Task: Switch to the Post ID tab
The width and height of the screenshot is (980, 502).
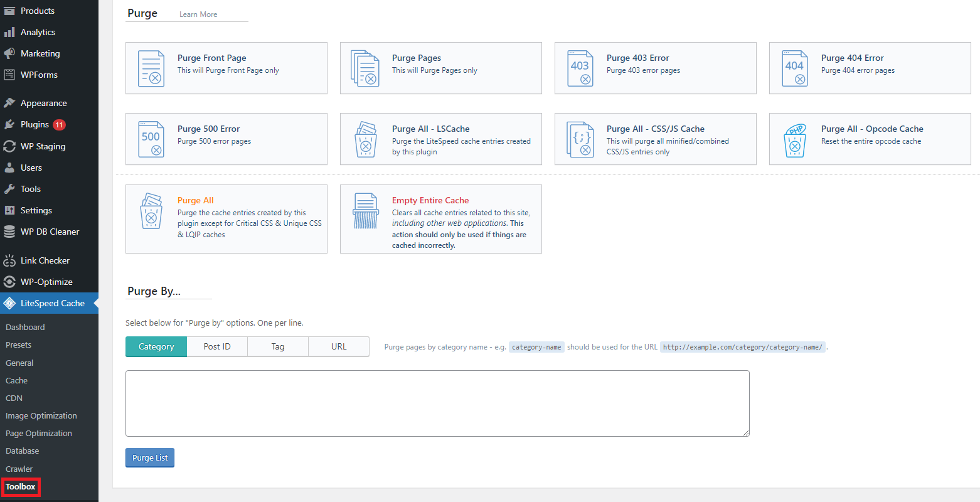Action: (x=216, y=346)
